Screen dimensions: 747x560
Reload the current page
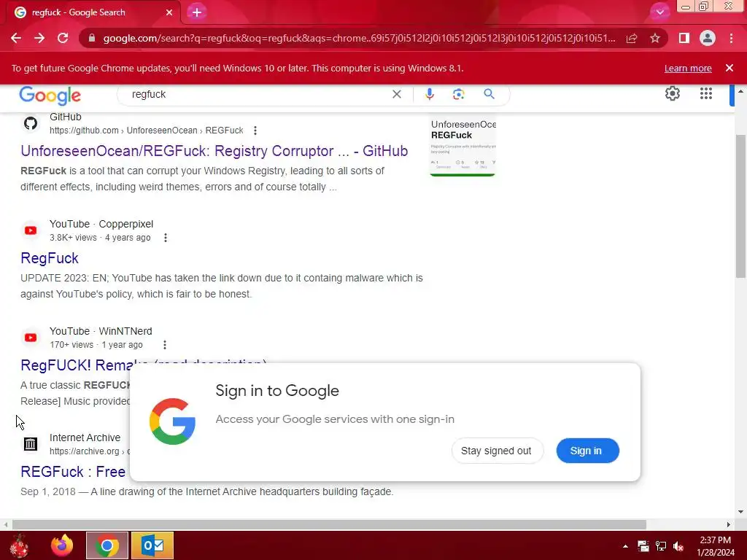[x=63, y=38]
